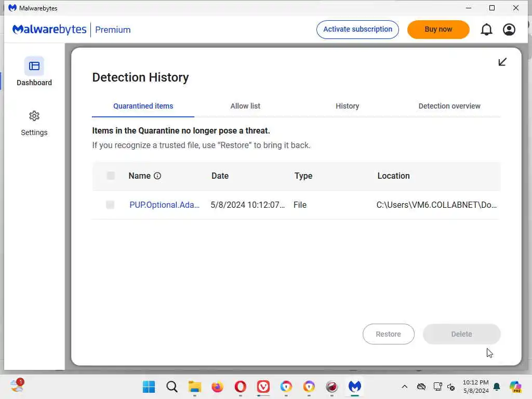Open the weather widget on the taskbar
The width and height of the screenshot is (532, 399).
coord(17,386)
